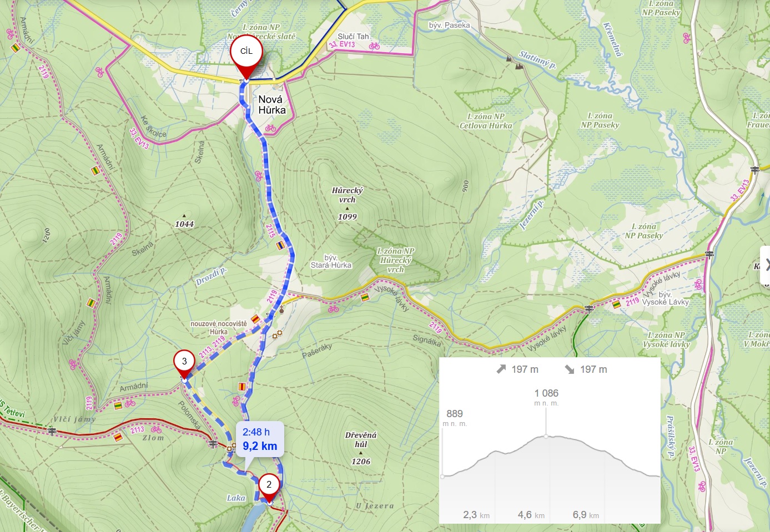Image resolution: width=770 pixels, height=532 pixels.
Task: Click the 889 m start point on the elevation profile
Action: click(442, 476)
